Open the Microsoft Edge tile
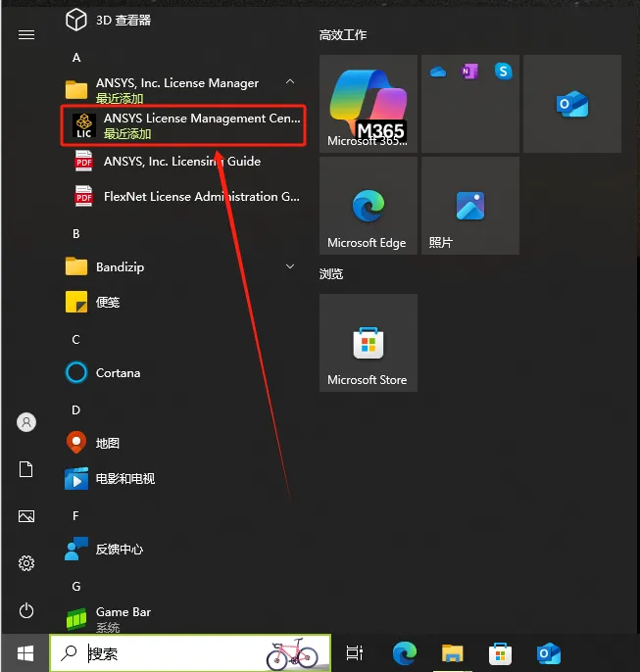The width and height of the screenshot is (640, 672). 369,206
